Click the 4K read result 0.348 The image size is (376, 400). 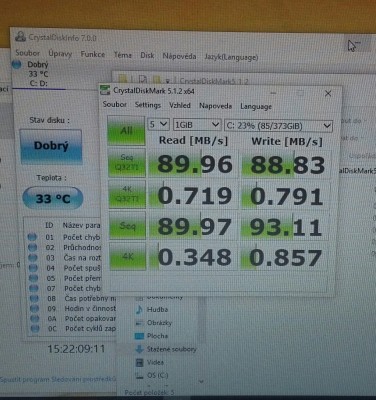pos(193,257)
